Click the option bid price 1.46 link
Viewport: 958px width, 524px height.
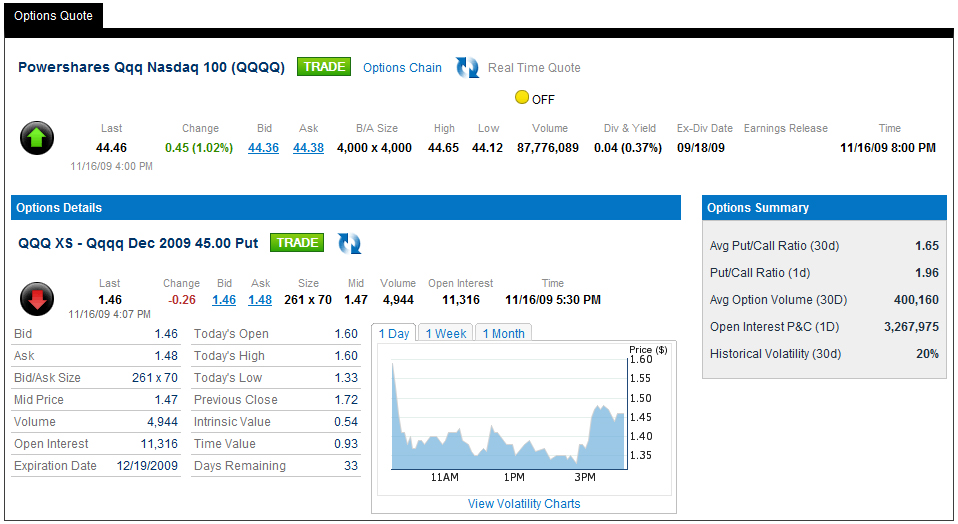coord(224,300)
